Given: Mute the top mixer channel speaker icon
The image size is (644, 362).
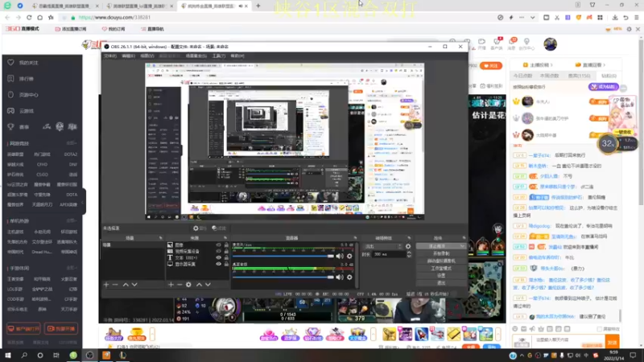Looking at the screenshot, I should tap(340, 256).
